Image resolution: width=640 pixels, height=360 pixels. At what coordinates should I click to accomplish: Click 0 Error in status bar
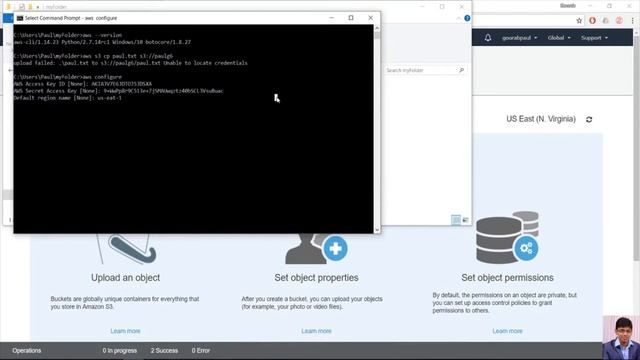click(201, 351)
